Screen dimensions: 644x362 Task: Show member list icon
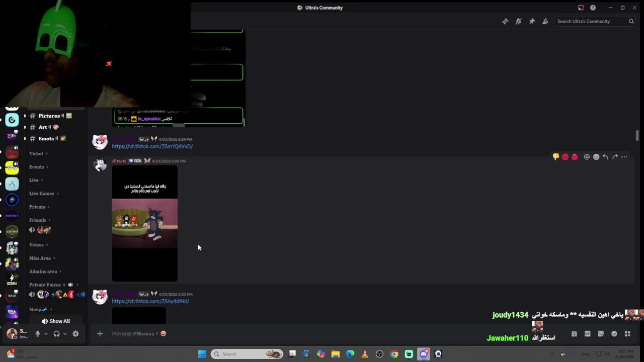tap(545, 21)
